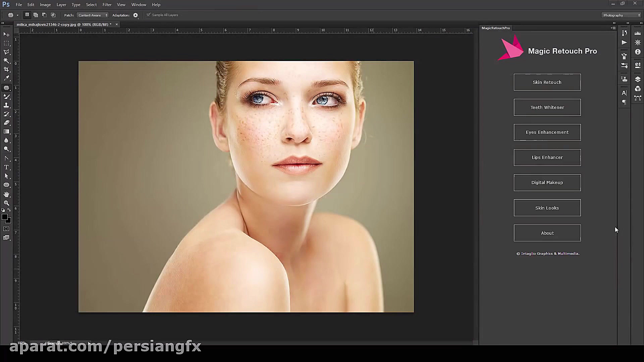Open the Patch Content-Aware dropdown

[x=93, y=15]
